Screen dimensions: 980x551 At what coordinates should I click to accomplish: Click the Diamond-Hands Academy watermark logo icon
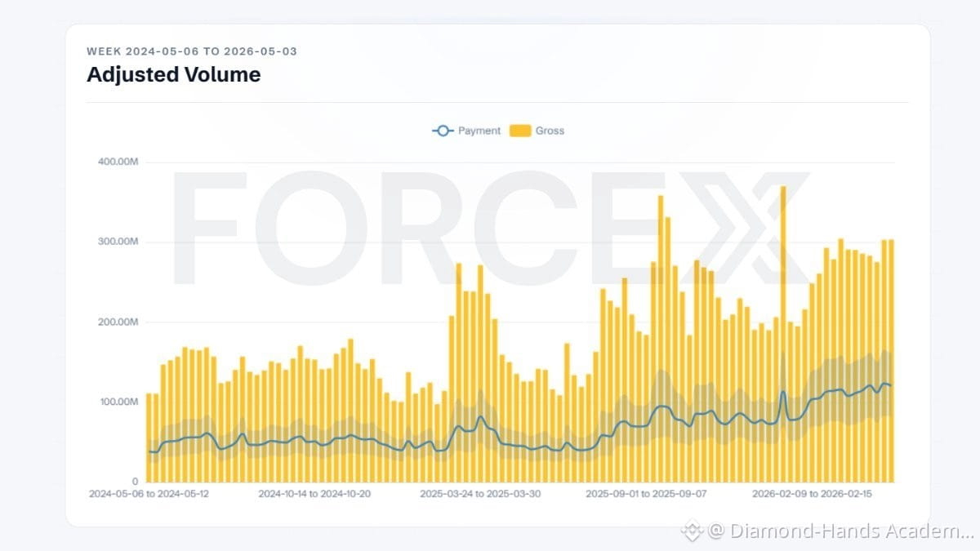[x=693, y=531]
